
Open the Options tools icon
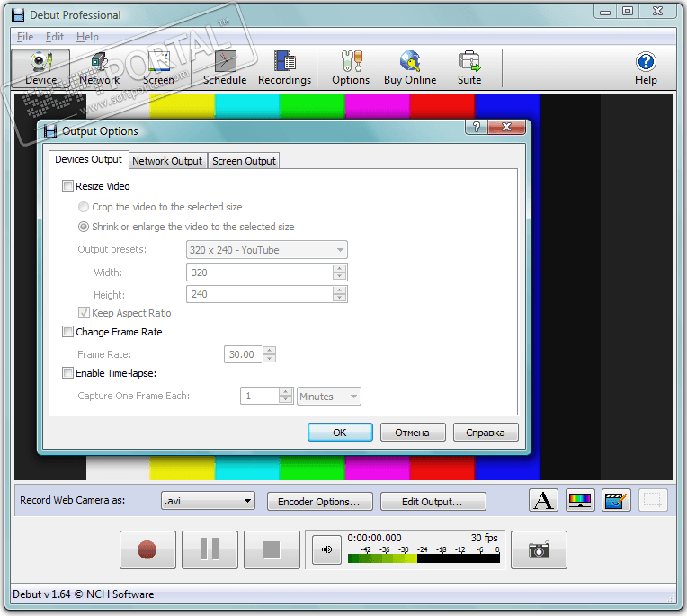pos(351,68)
